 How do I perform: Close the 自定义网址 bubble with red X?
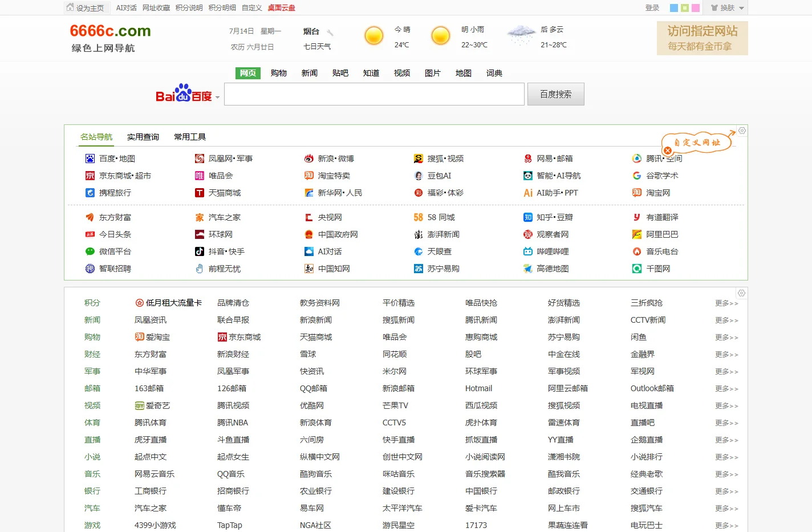pyautogui.click(x=667, y=151)
